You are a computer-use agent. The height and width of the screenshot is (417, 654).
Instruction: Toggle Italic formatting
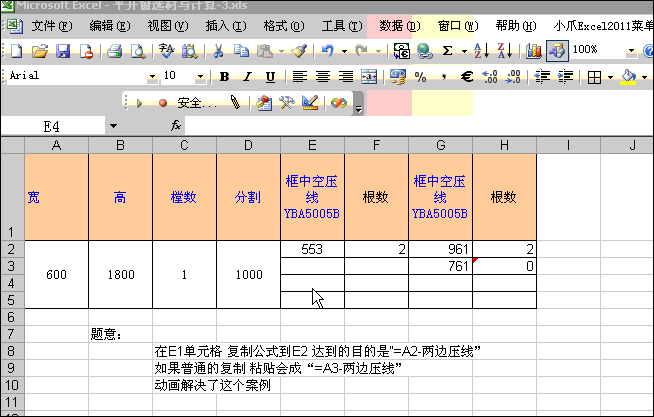[x=248, y=76]
